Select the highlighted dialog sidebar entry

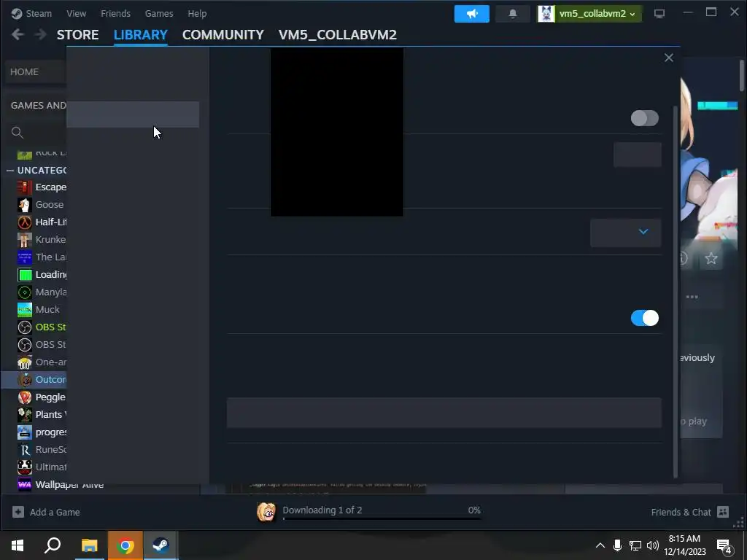point(133,114)
